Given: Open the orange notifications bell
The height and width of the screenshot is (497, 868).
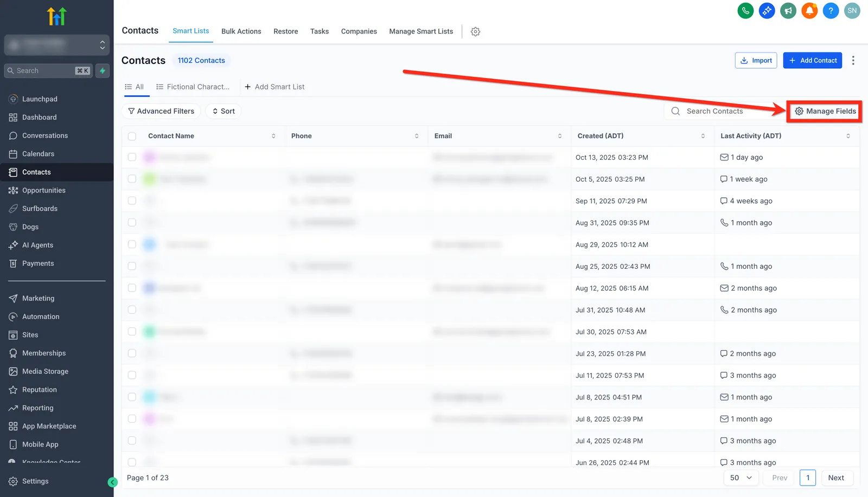Looking at the screenshot, I should click(809, 10).
